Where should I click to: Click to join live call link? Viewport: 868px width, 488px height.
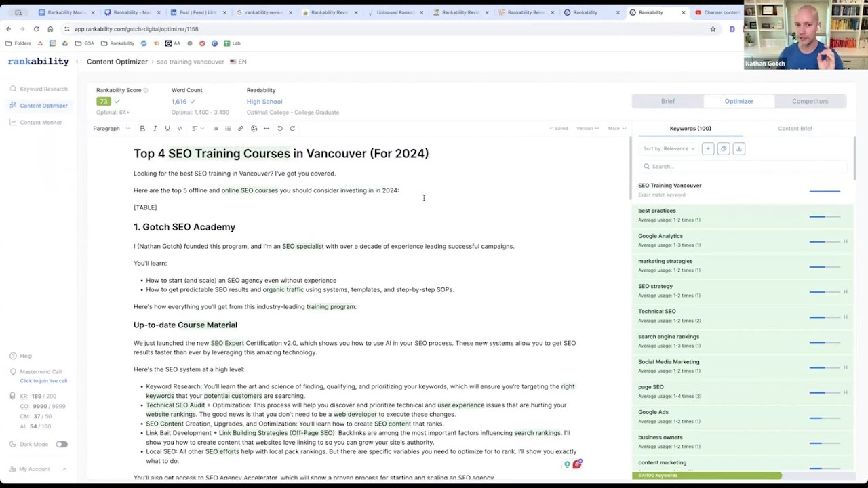(x=43, y=380)
